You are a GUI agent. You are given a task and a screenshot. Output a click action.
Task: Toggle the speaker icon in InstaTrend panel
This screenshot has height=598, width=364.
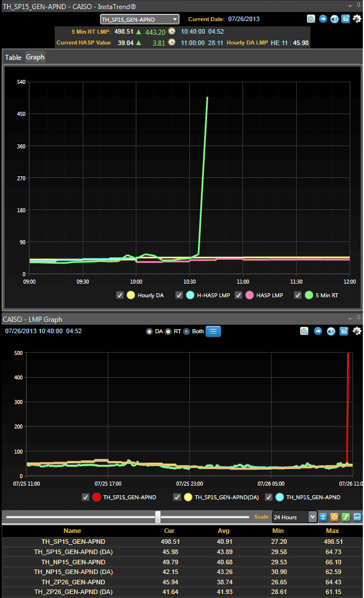[x=334, y=19]
